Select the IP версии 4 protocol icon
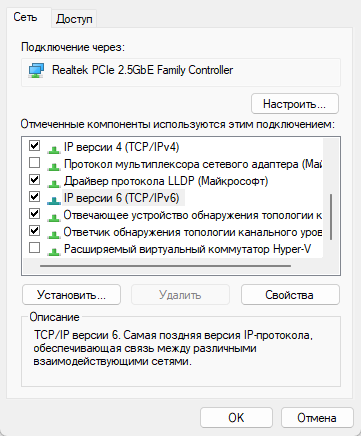361x436 pixels. coord(53,148)
